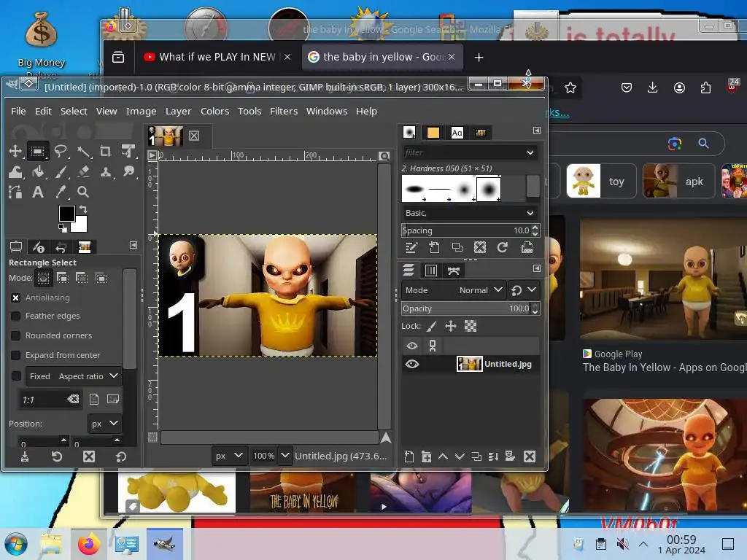This screenshot has width=747, height=560.
Task: Enable the Fixed Aspect ratio checkbox
Action: (x=16, y=376)
